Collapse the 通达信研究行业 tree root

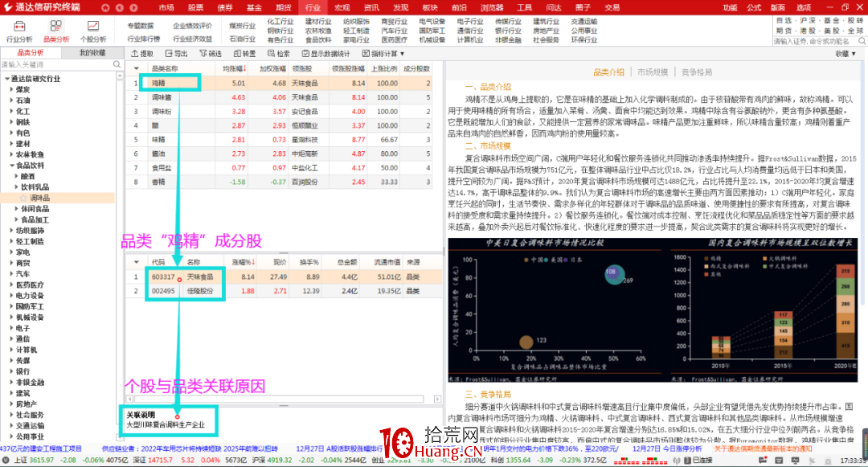7,79
